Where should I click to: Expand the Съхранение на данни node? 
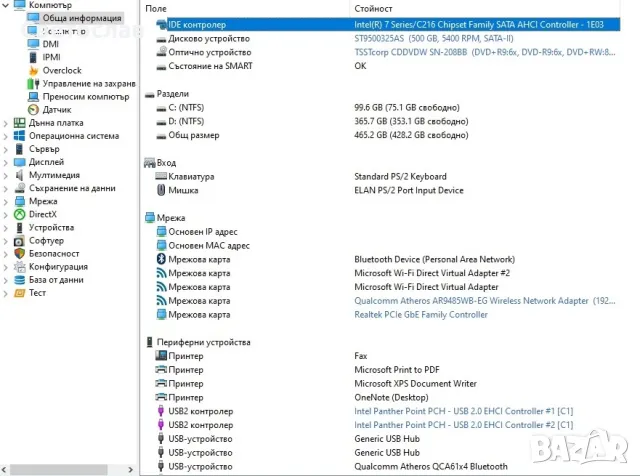(7, 188)
